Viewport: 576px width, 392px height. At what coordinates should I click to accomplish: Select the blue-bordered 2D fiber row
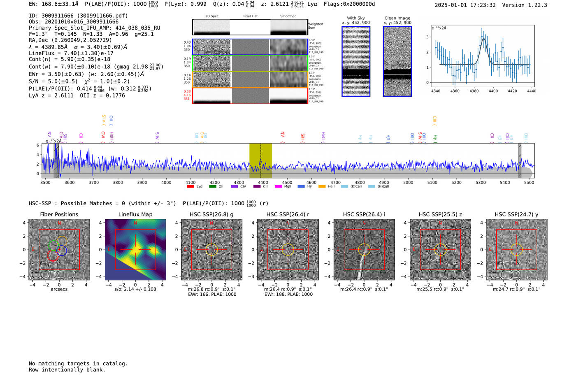250,47
